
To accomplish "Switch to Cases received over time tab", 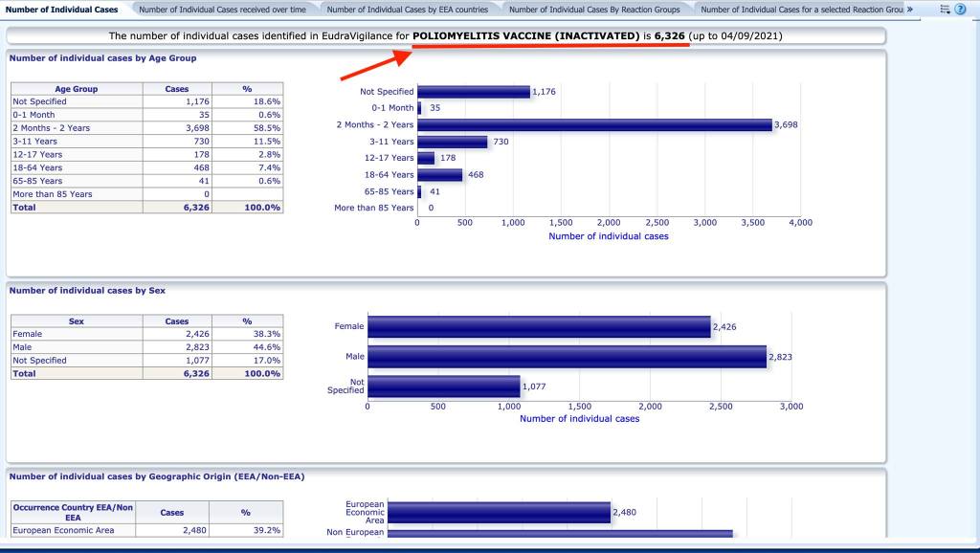I will 222,9.
